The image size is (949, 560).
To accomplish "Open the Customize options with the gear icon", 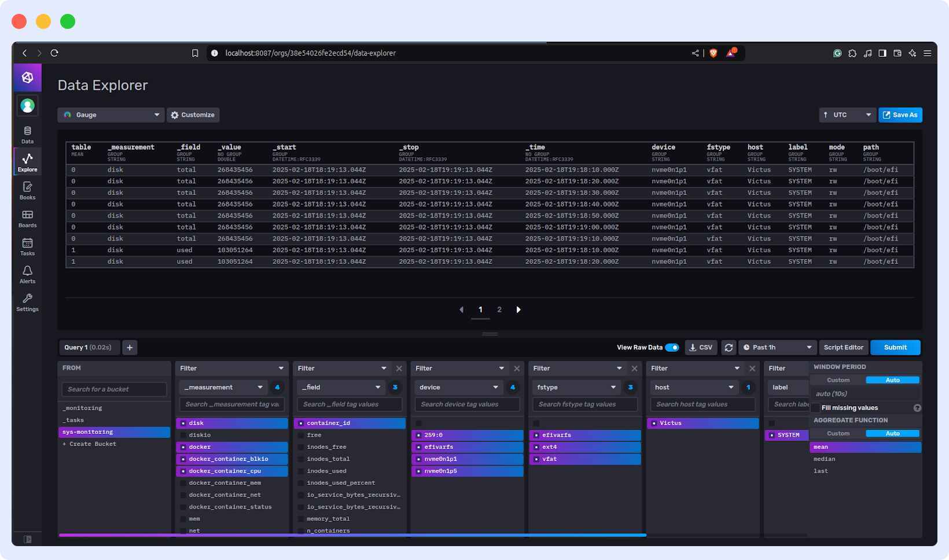I will pyautogui.click(x=193, y=115).
